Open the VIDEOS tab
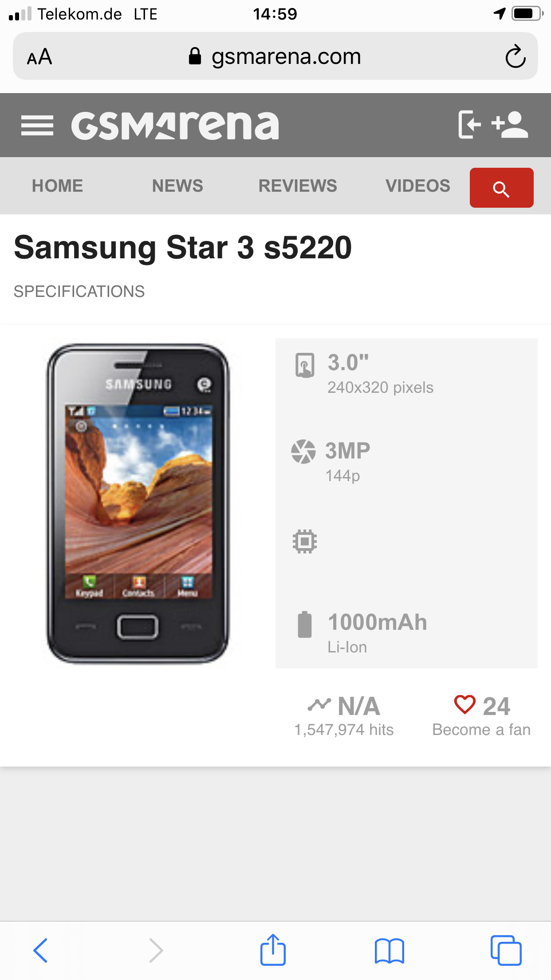This screenshot has height=980, width=551. tap(418, 186)
